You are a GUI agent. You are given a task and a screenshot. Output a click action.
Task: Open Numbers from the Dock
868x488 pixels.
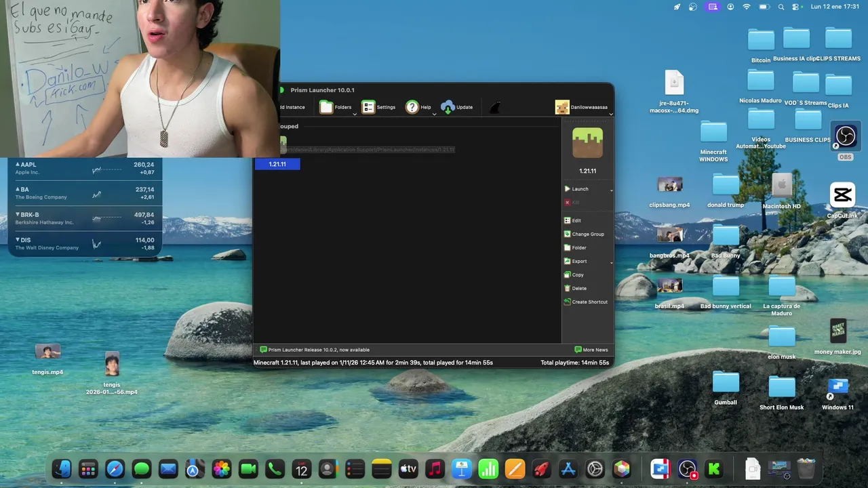(488, 469)
